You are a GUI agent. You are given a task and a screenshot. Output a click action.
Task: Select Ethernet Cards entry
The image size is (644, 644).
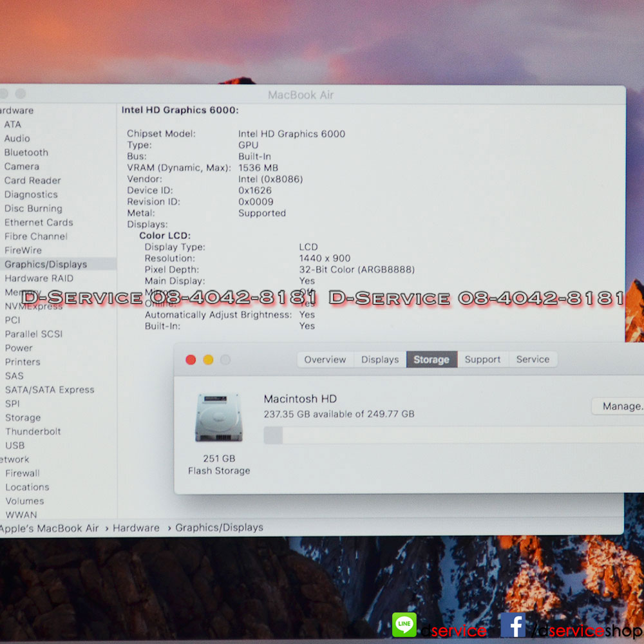click(39, 222)
